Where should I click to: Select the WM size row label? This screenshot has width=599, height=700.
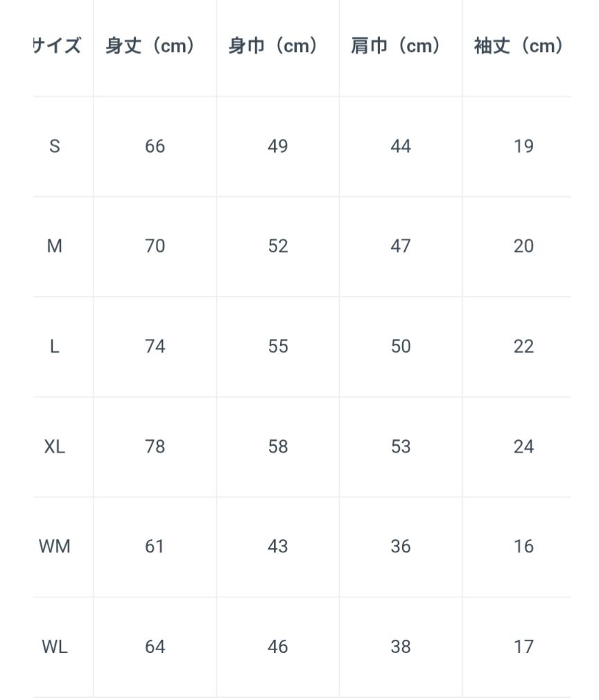(55, 547)
